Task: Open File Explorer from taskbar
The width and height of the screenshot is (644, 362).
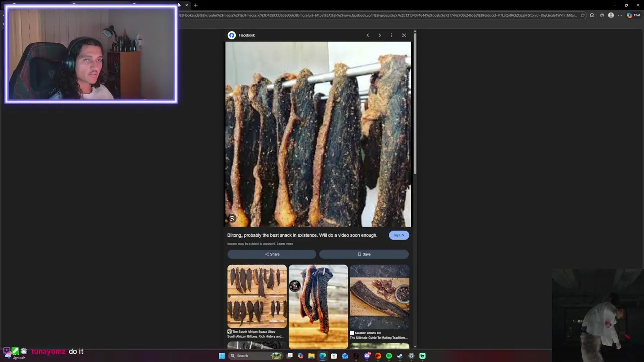Action: [x=311, y=356]
